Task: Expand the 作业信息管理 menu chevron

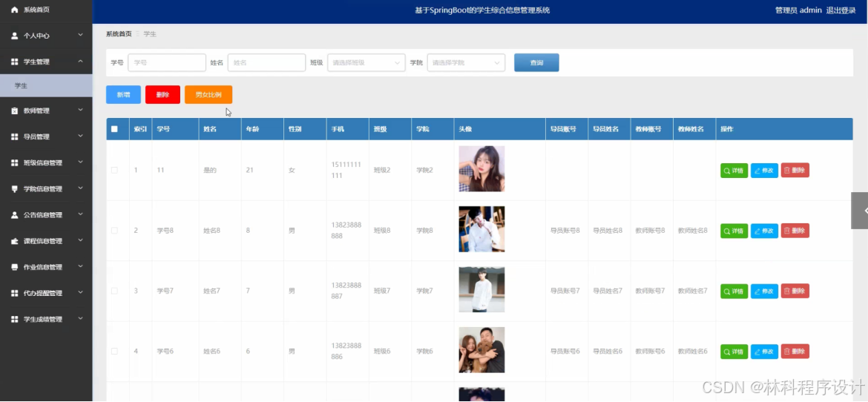Action: 80,267
